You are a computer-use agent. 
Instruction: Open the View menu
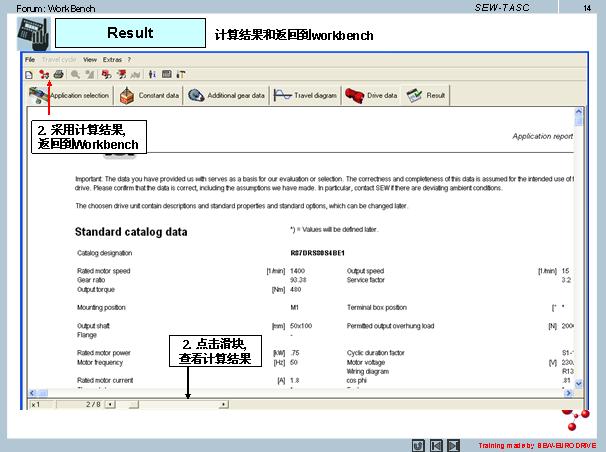click(x=90, y=59)
